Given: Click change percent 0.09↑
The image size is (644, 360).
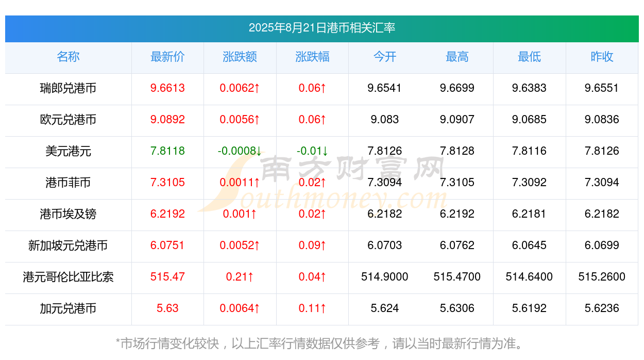Looking at the screenshot, I should pos(312,246).
